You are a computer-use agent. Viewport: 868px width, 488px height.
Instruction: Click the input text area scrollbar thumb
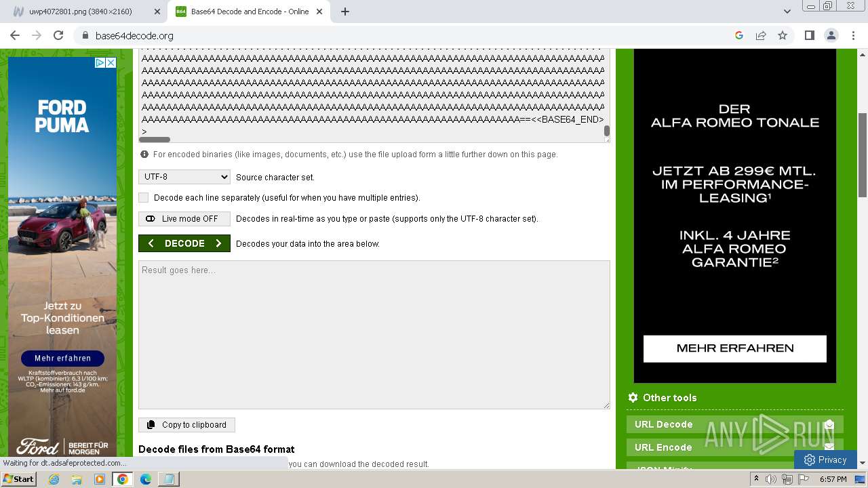click(x=607, y=131)
